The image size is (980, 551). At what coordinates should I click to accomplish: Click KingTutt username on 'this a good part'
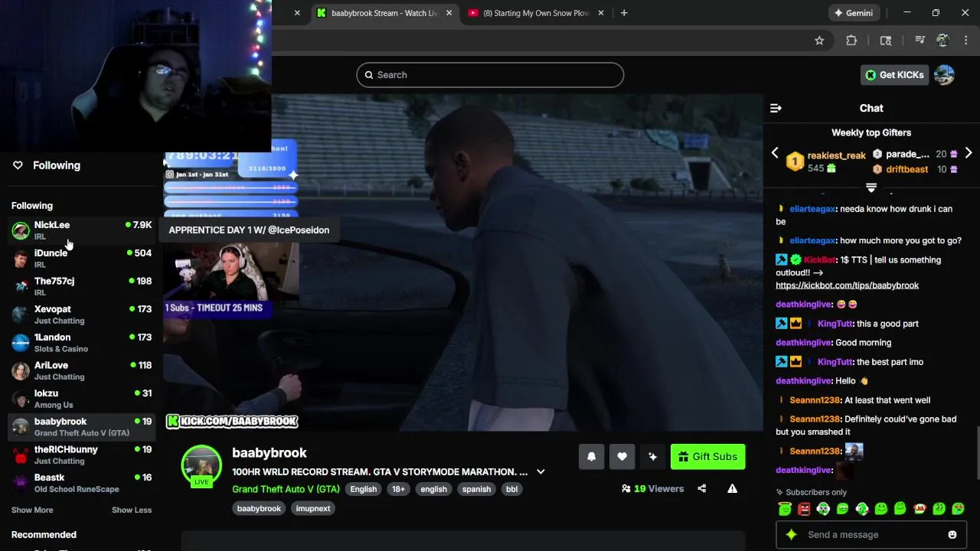click(835, 324)
